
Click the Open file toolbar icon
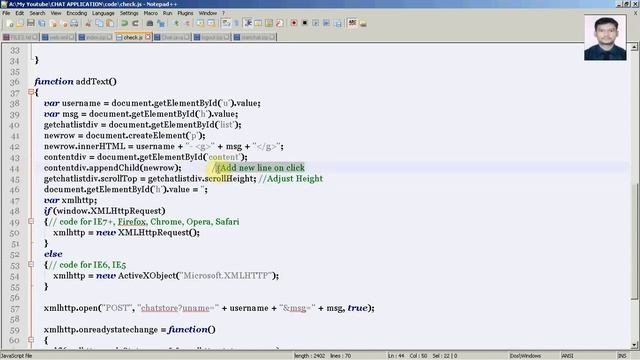[20, 24]
